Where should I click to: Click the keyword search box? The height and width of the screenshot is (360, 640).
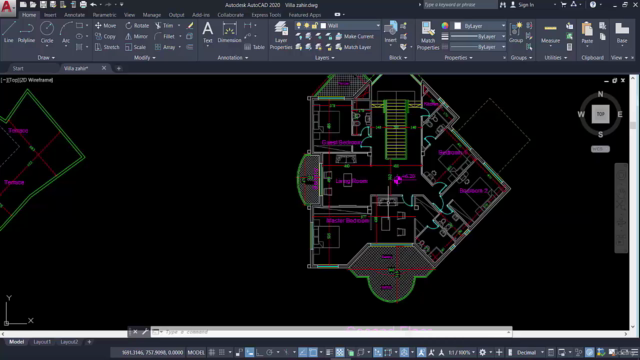pos(460,4)
